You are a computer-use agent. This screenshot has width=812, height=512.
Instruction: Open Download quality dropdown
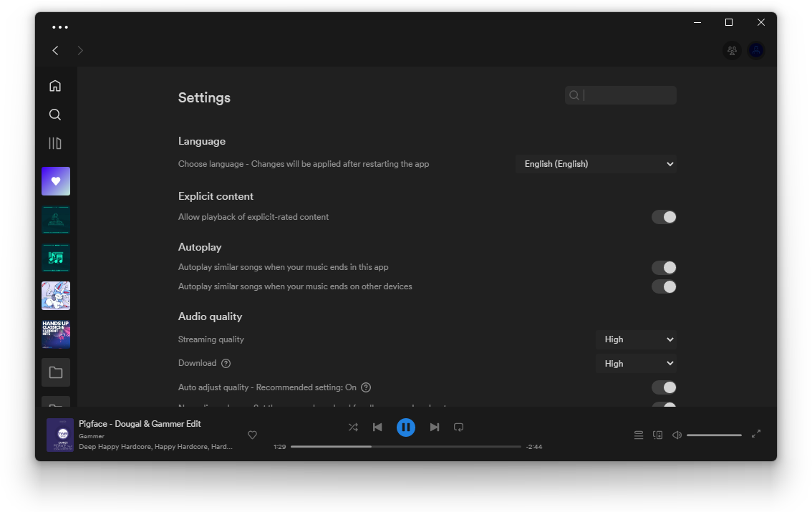click(636, 364)
